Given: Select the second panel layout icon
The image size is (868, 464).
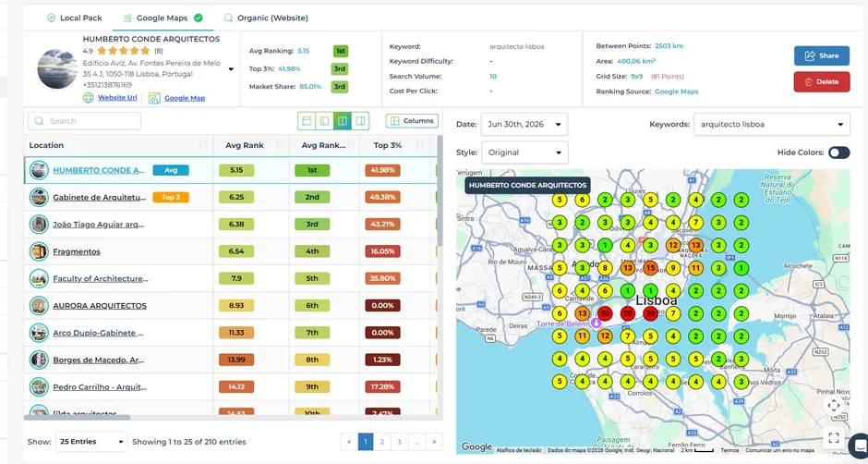Looking at the screenshot, I should pyautogui.click(x=324, y=121).
